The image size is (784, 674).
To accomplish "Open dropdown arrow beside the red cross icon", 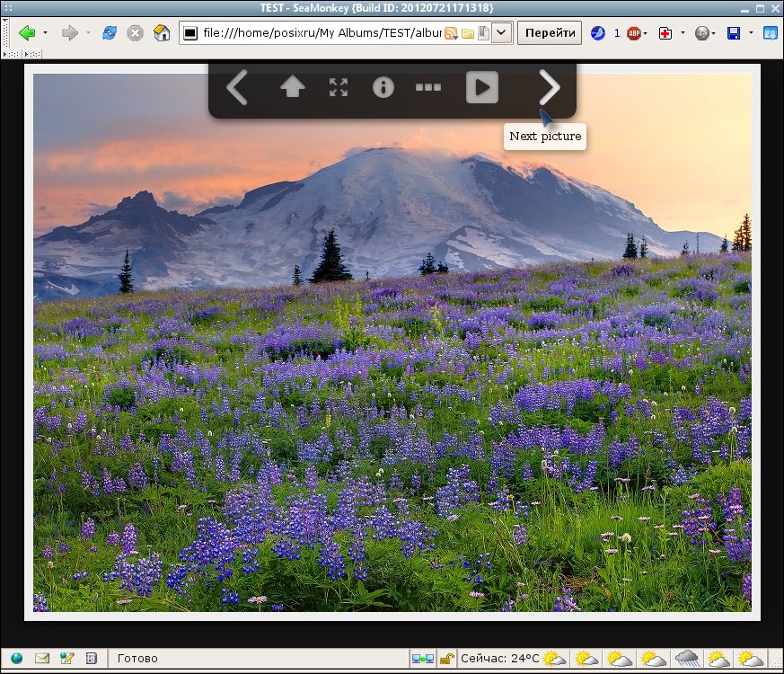I will 683,33.
